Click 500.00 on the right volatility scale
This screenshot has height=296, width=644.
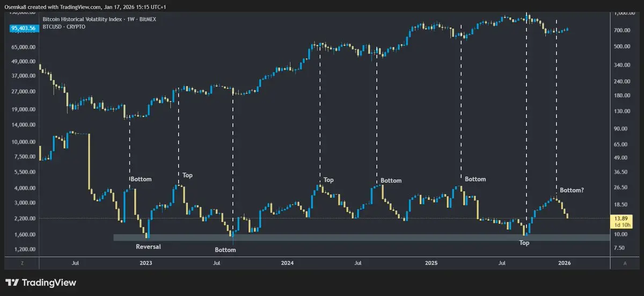click(623, 47)
